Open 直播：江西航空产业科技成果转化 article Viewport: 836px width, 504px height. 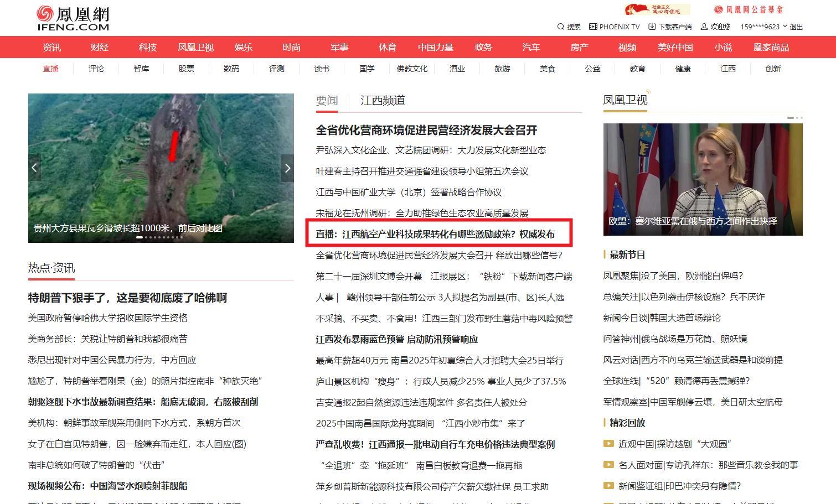click(x=435, y=234)
